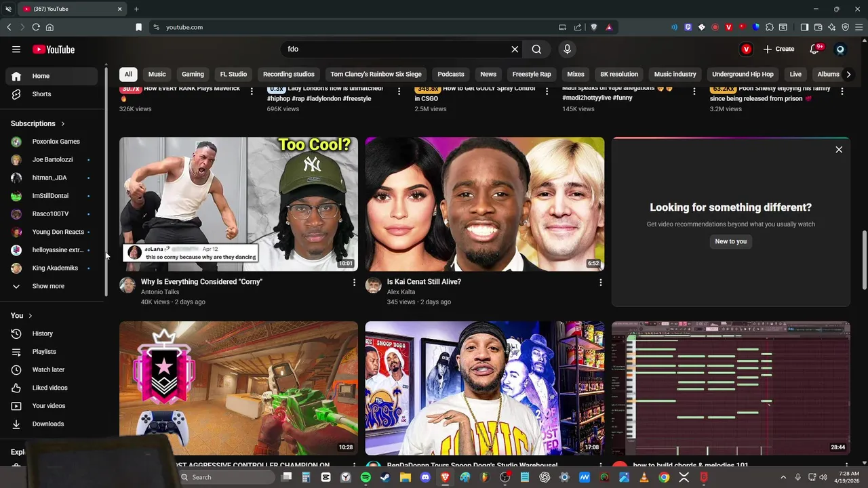Reload the page
Screen dimensions: 868x488
(36, 27)
